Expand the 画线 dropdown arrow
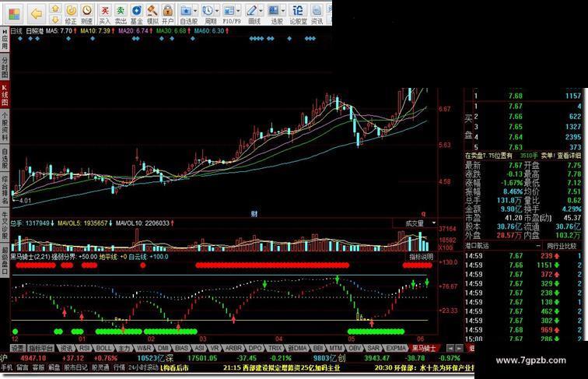 pyautogui.click(x=261, y=11)
